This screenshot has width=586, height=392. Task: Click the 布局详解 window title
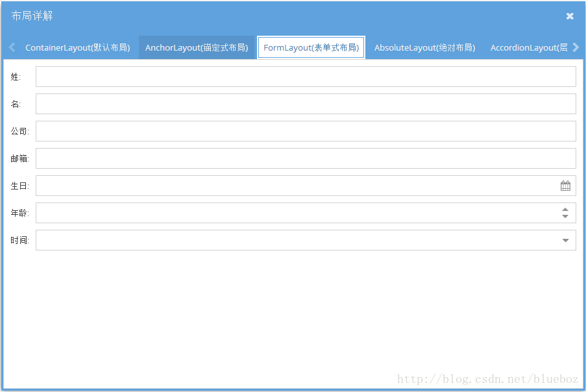(x=32, y=16)
